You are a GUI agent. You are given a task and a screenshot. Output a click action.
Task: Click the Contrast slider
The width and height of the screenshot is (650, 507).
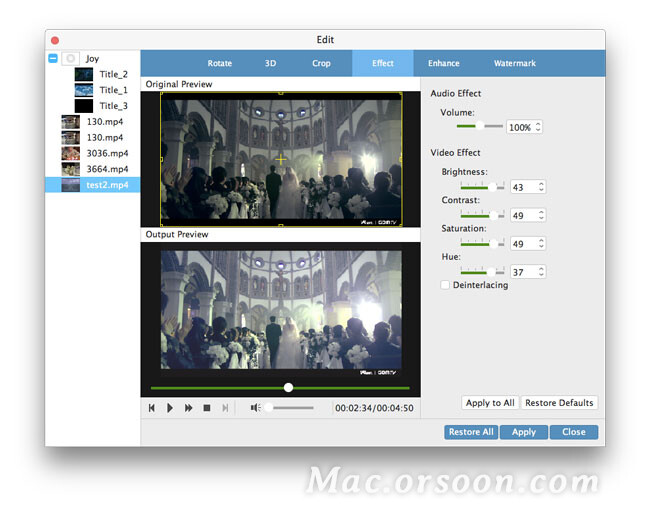point(482,215)
